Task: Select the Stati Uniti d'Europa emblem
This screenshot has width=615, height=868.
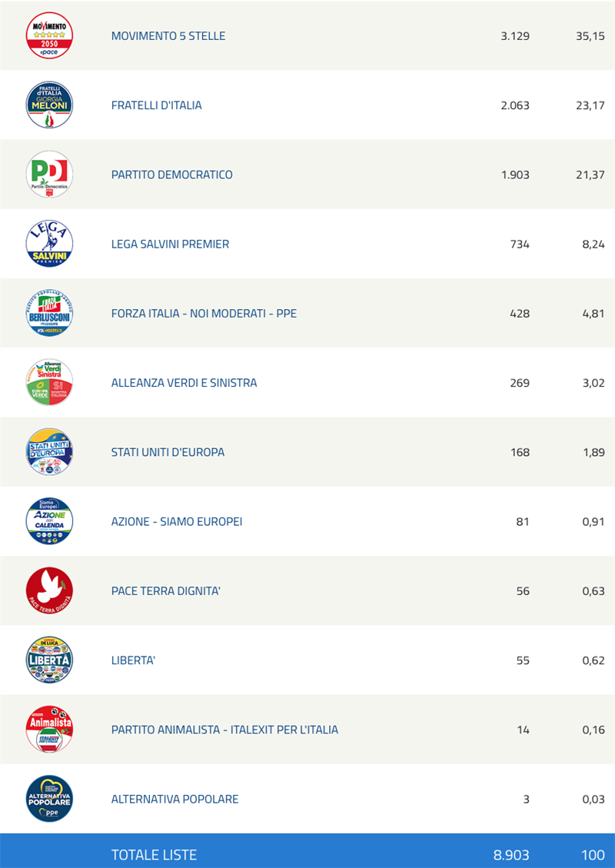Action: click(49, 452)
